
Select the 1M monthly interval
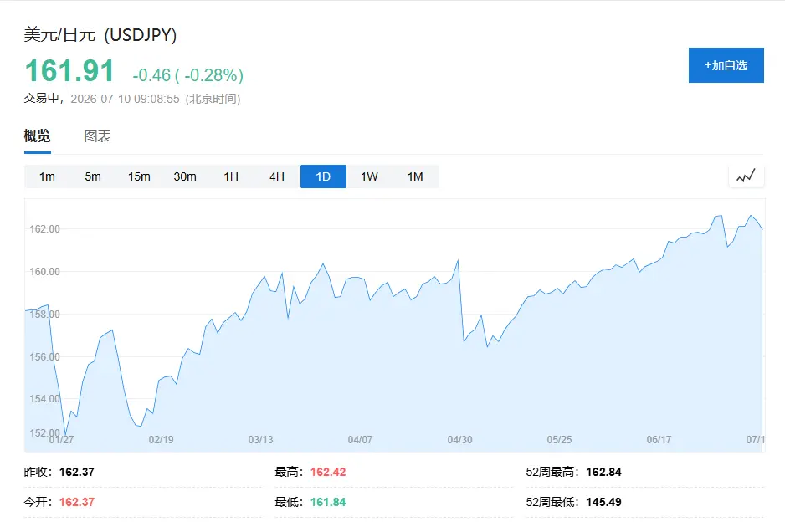tap(415, 176)
